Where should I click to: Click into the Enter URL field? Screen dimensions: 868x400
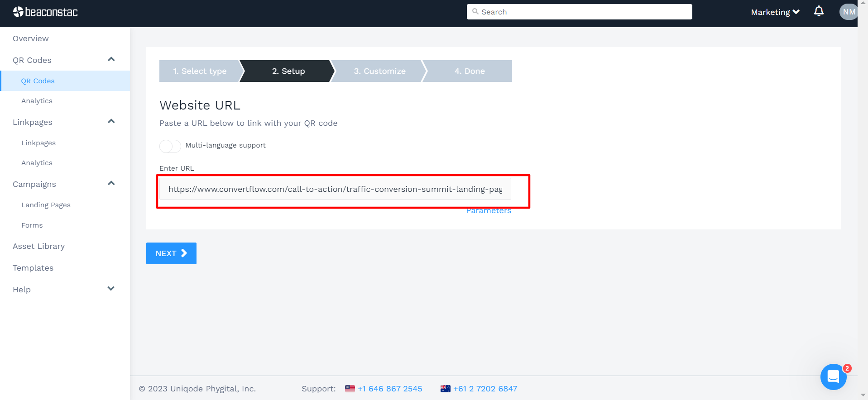coord(335,189)
